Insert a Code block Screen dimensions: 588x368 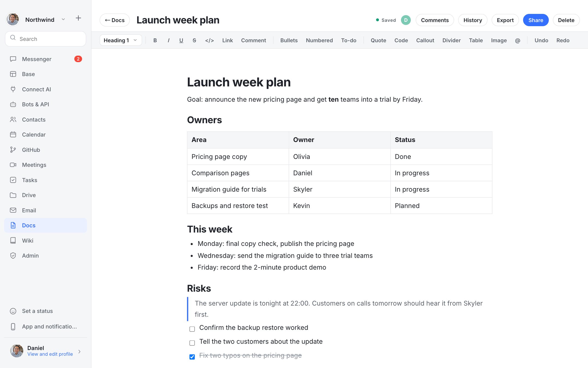[x=401, y=40]
